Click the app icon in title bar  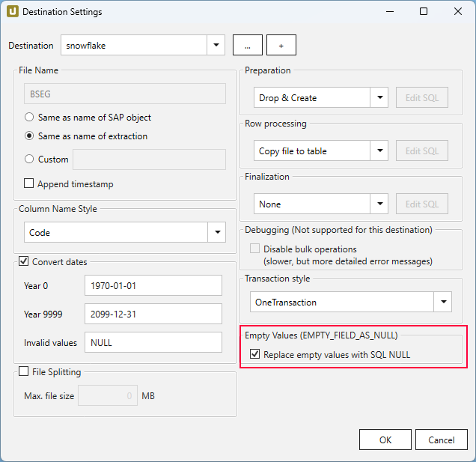12,12
